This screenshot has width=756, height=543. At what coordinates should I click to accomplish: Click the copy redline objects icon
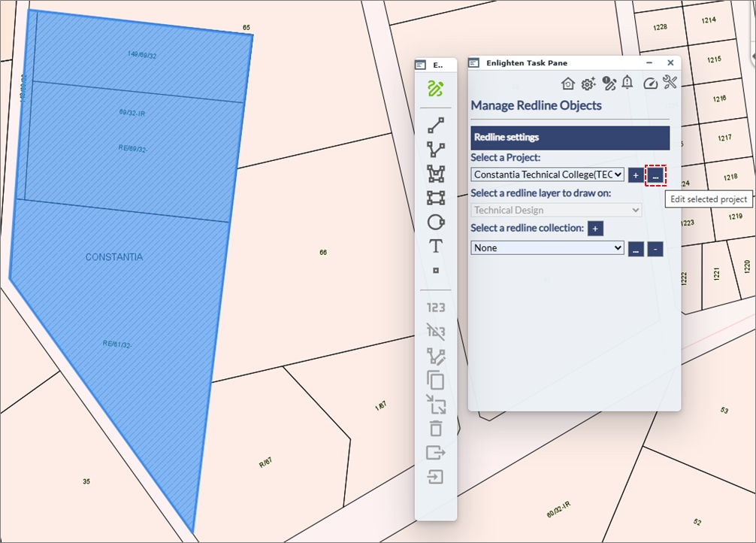(435, 380)
